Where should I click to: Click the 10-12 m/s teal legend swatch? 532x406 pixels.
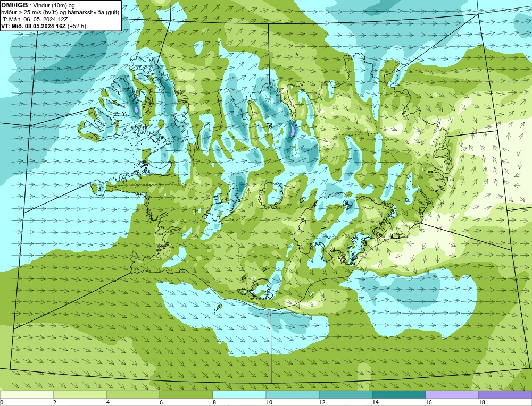click(293, 394)
